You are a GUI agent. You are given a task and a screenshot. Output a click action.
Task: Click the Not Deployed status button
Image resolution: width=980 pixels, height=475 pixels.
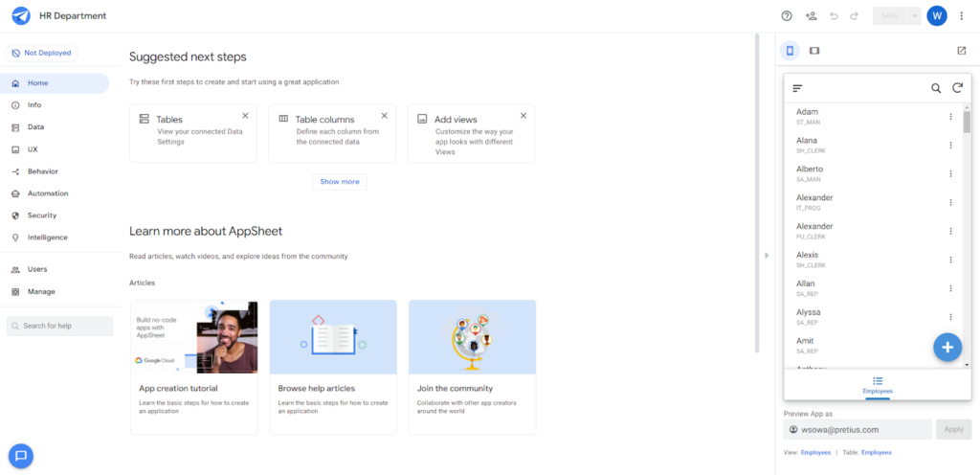tap(41, 53)
